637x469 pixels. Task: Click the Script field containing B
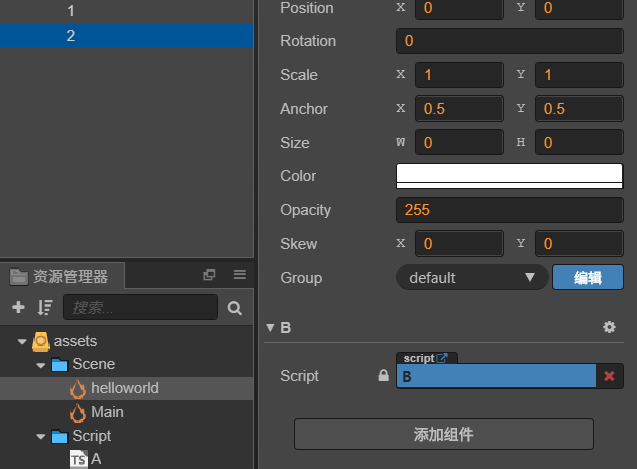click(496, 376)
